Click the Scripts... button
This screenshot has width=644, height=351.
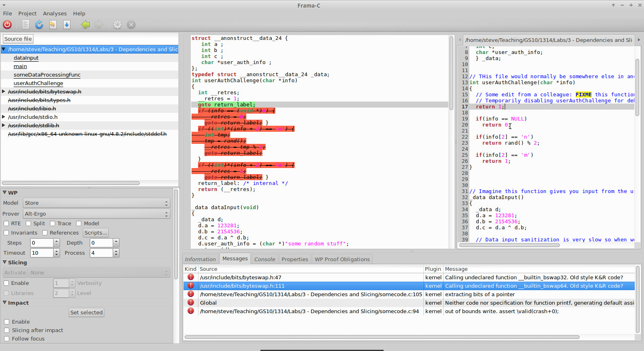pos(96,233)
